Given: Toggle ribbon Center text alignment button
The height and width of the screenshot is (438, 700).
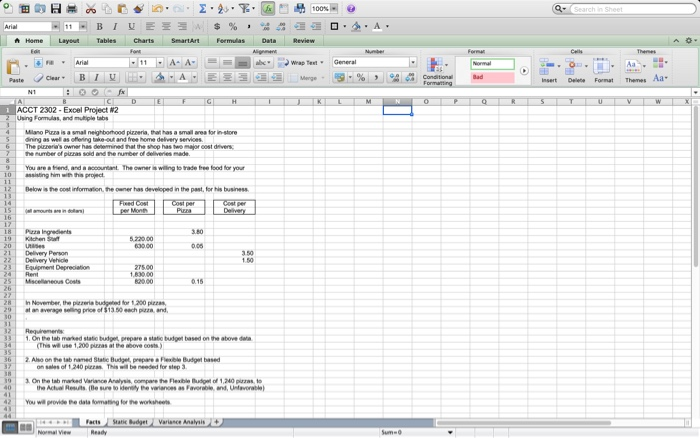Looking at the screenshot, I should pyautogui.click(x=227, y=77).
